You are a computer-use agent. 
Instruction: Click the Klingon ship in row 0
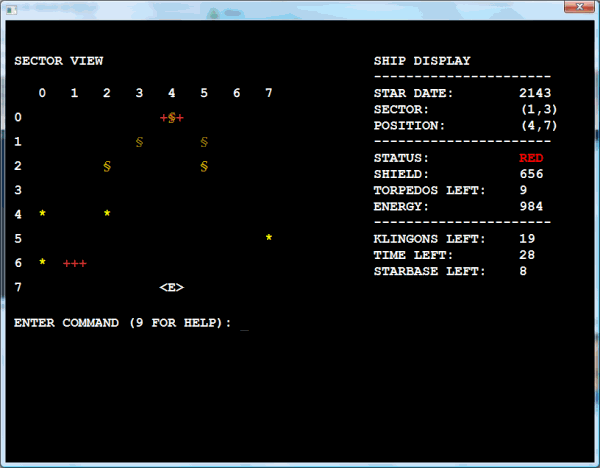[x=171, y=117]
